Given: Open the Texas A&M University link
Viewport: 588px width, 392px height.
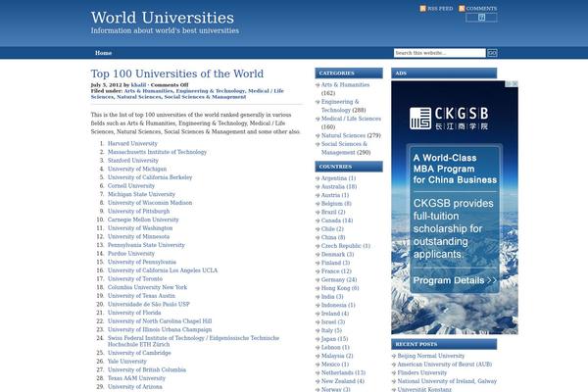Looking at the screenshot, I should (x=136, y=378).
